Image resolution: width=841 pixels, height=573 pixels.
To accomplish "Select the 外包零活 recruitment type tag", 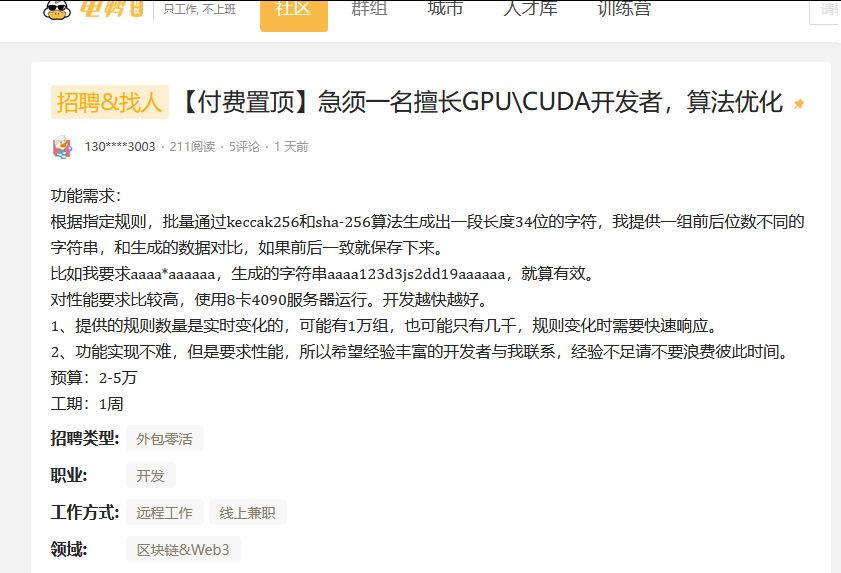I will click(165, 438).
